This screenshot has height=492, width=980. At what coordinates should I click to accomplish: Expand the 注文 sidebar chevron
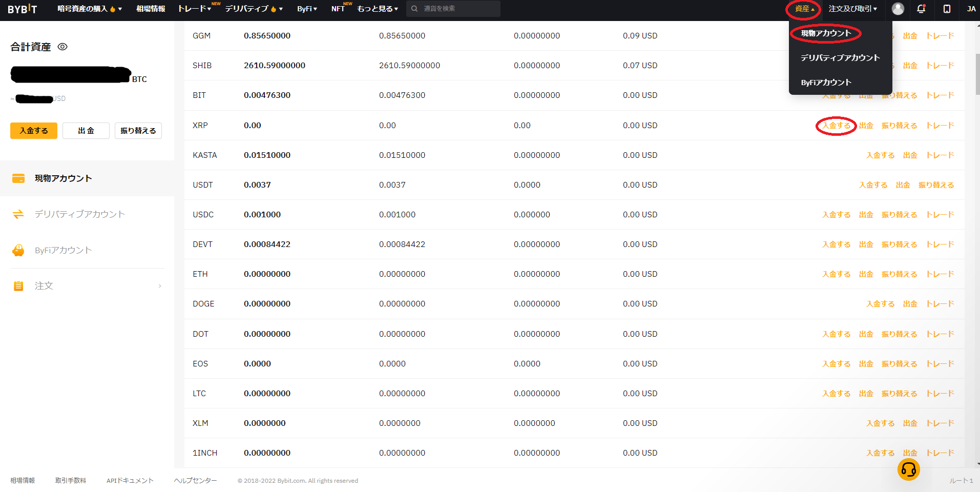(160, 286)
